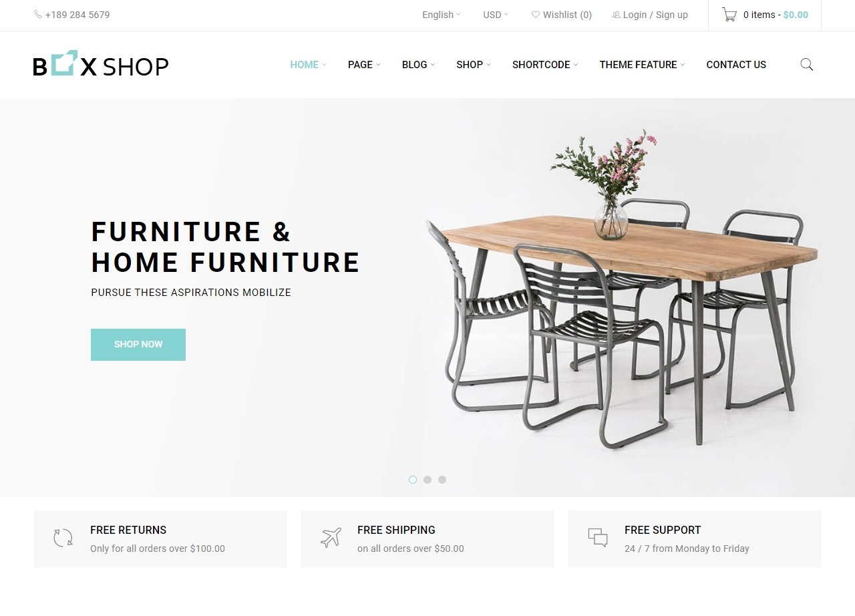Go to the Contact Us page
The width and height of the screenshot is (855, 616).
click(x=736, y=65)
